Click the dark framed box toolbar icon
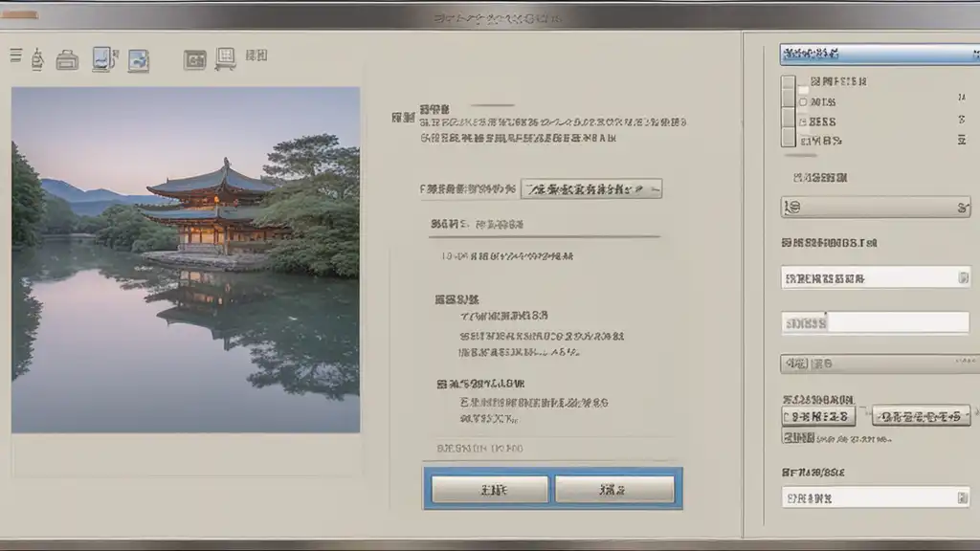980x551 pixels. [x=195, y=60]
